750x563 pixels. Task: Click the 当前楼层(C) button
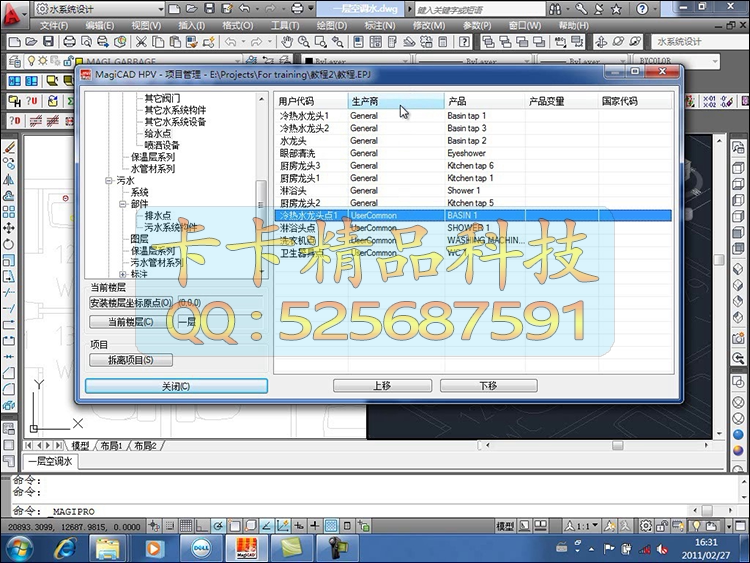pos(130,322)
